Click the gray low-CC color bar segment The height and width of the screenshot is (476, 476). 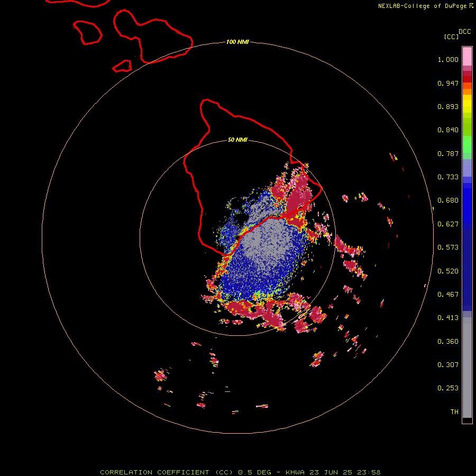pyautogui.click(x=467, y=368)
